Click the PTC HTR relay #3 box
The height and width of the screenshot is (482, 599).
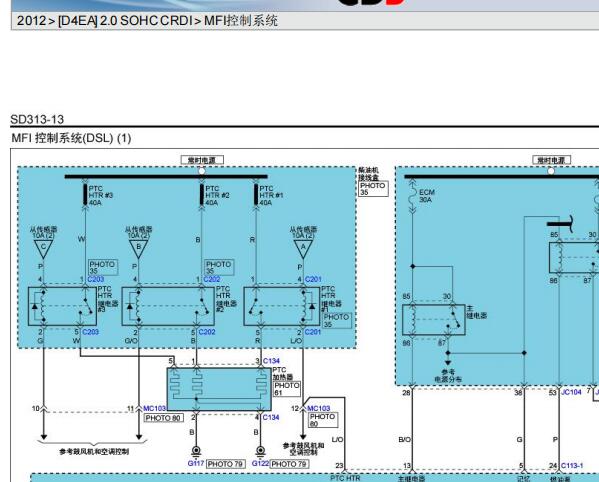pyautogui.click(x=62, y=306)
